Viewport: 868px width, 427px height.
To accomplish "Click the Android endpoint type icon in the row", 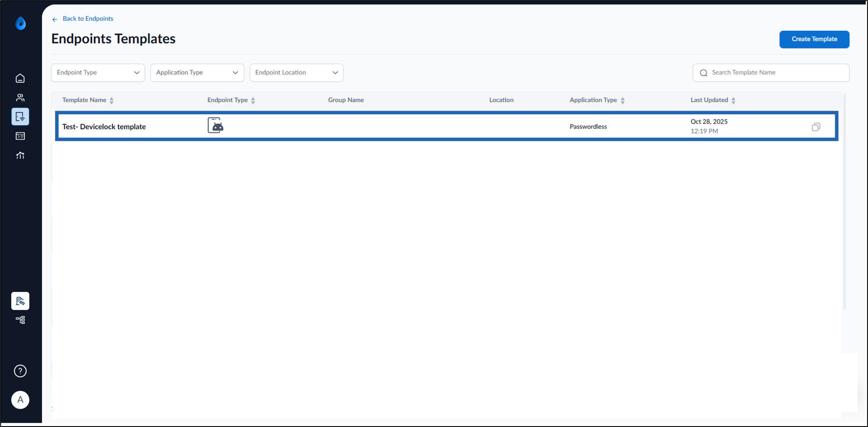I will coord(215,125).
